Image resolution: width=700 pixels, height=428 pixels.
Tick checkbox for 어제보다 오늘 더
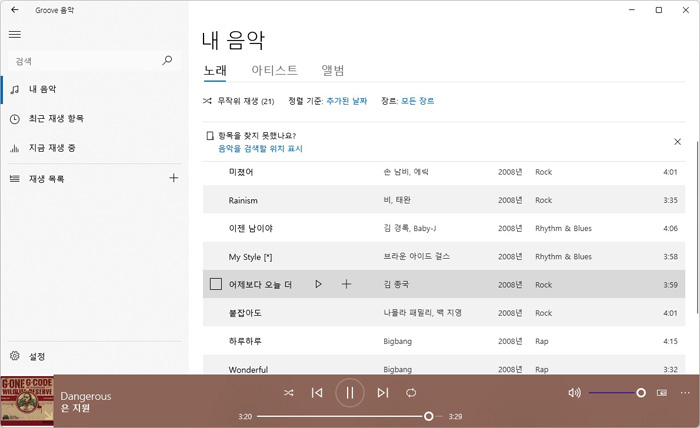pos(216,284)
